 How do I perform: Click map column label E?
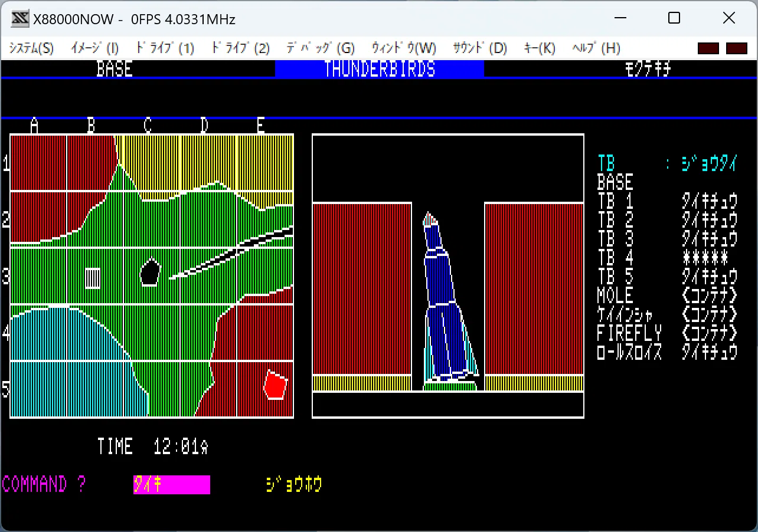[x=261, y=126]
